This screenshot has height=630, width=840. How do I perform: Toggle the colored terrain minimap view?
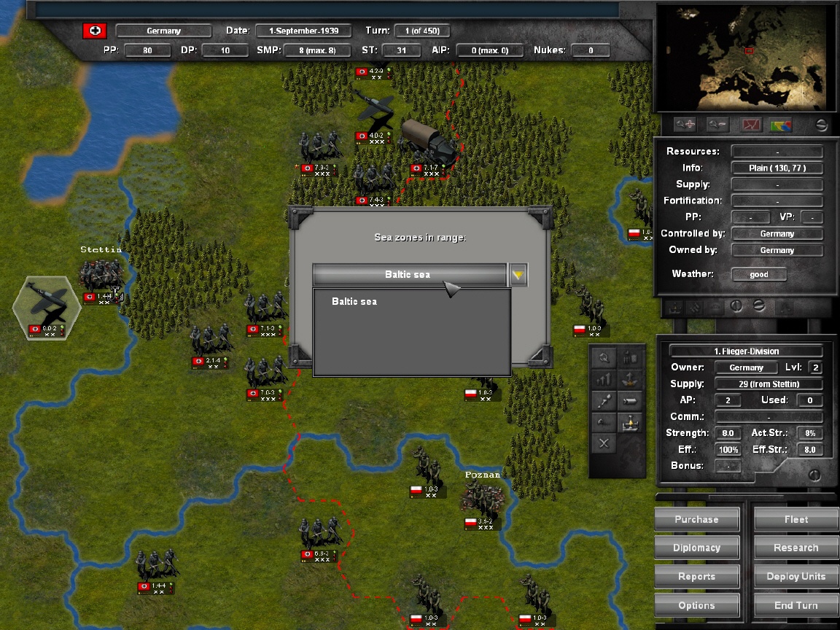coord(782,124)
